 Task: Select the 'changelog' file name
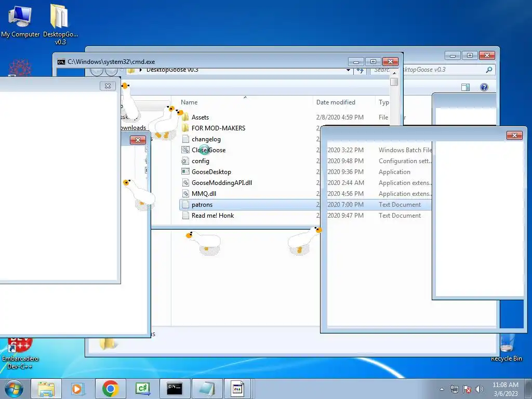[x=206, y=139]
